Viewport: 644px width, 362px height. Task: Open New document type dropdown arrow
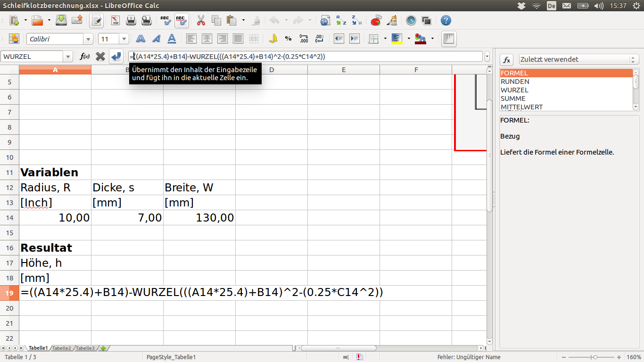[25, 21]
